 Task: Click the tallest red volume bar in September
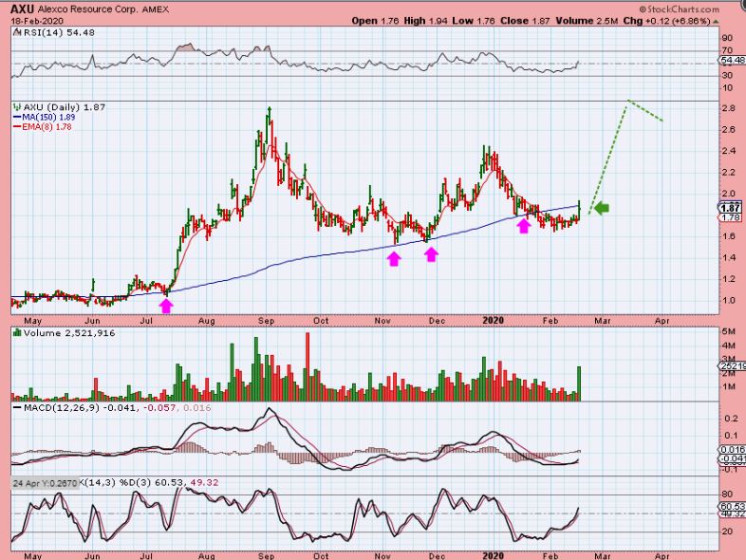(x=308, y=366)
